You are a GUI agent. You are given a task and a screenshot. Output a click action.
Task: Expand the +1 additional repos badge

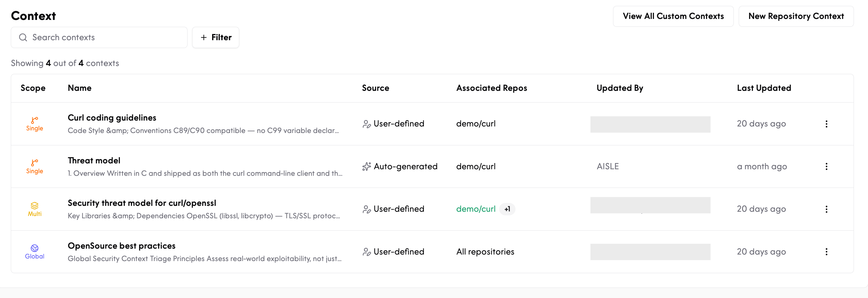click(x=507, y=209)
